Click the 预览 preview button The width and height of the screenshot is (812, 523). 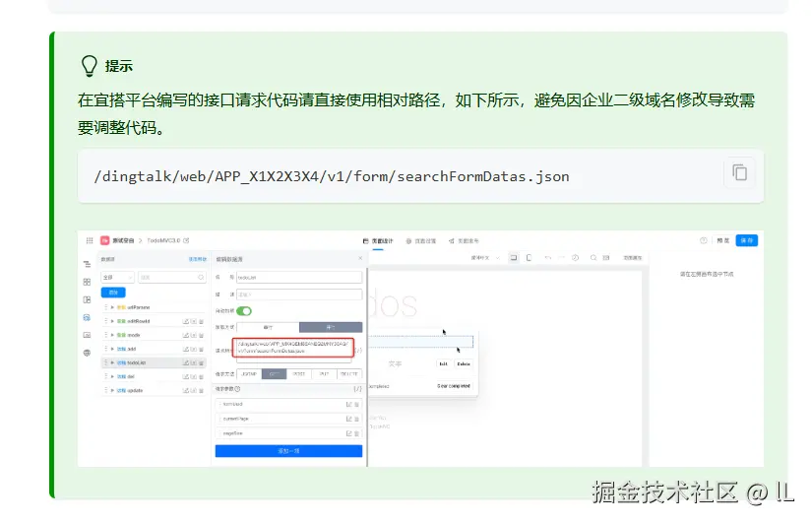[723, 240]
